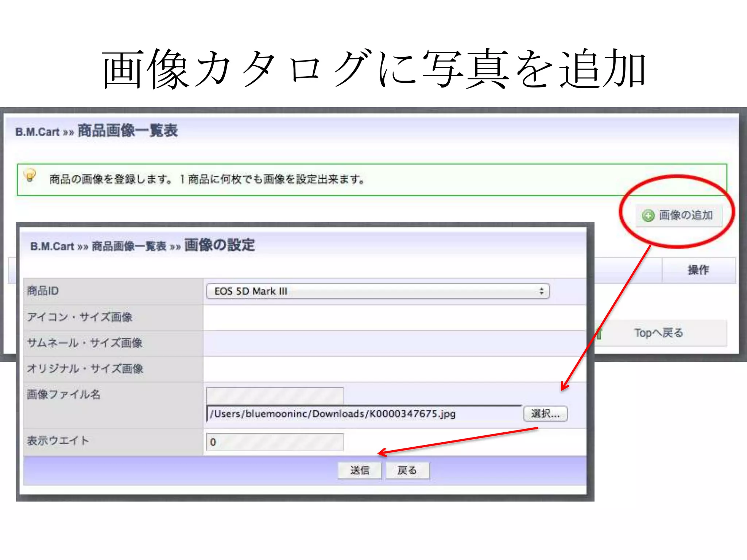This screenshot has width=747, height=560.
Task: Click the green plus icon on 画像の追加
Action: click(648, 216)
